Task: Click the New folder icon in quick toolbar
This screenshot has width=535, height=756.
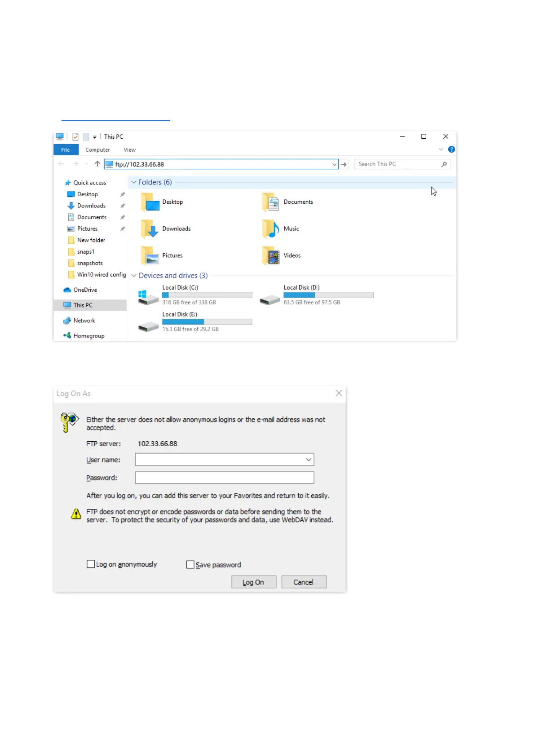Action: 86,137
